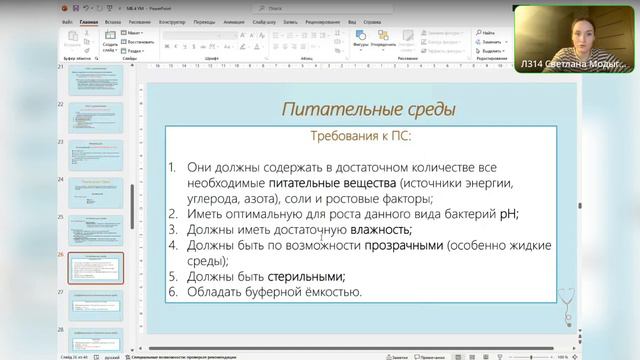The height and width of the screenshot is (360, 640).
Task: Click the Save icon in title bar
Action: coord(76,8)
